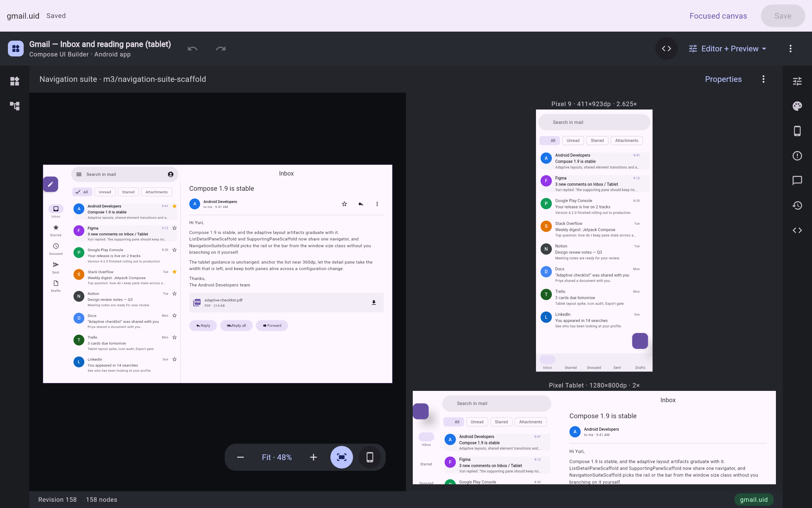812x508 pixels.
Task: Click the Forward button on canvas
Action: [272, 326]
